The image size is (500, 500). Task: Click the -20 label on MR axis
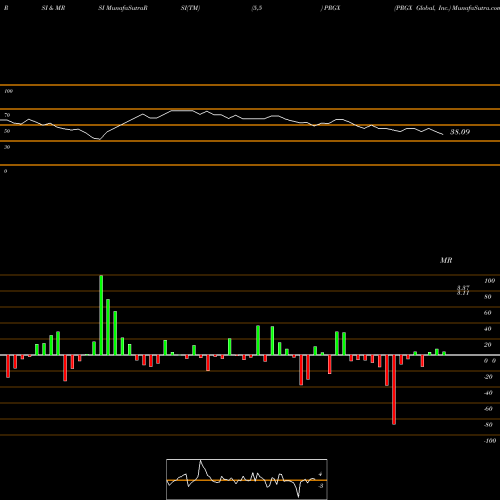pyautogui.click(x=488, y=377)
